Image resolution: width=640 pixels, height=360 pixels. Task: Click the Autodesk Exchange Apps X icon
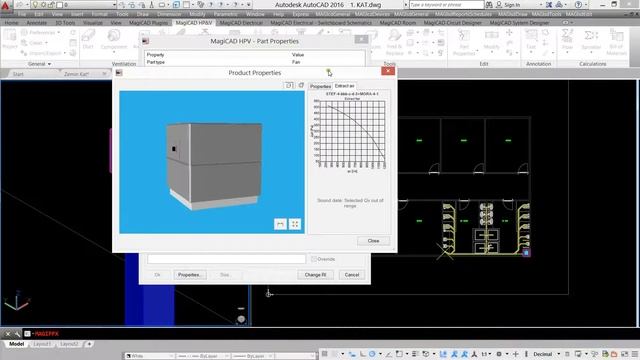tap(549, 5)
